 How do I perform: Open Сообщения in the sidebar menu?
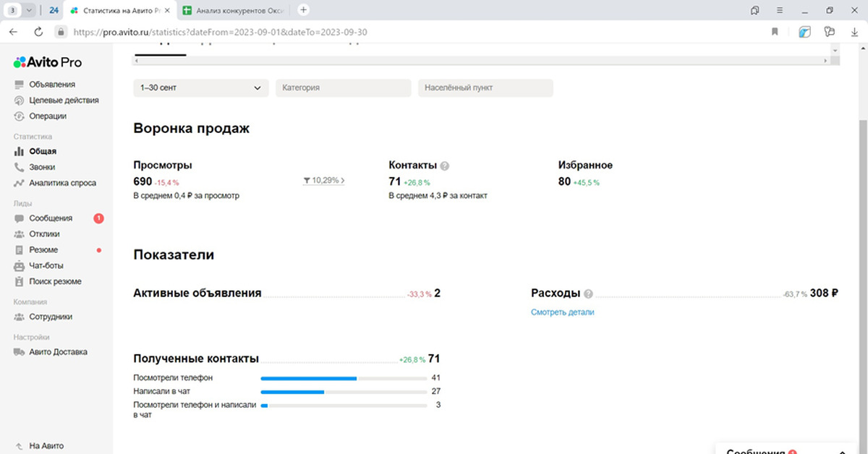click(51, 218)
